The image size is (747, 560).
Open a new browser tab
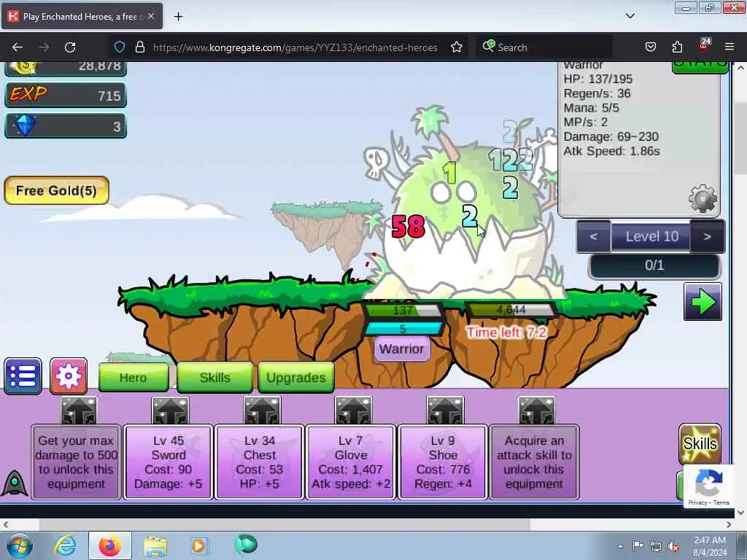[178, 17]
